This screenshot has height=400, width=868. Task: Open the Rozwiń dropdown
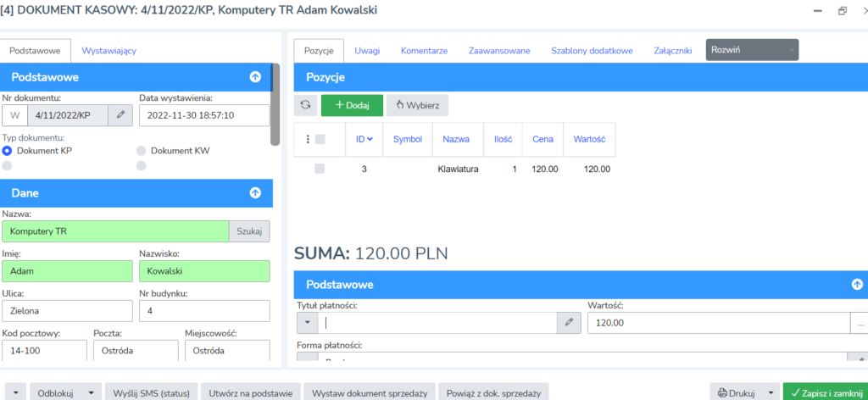tap(751, 50)
